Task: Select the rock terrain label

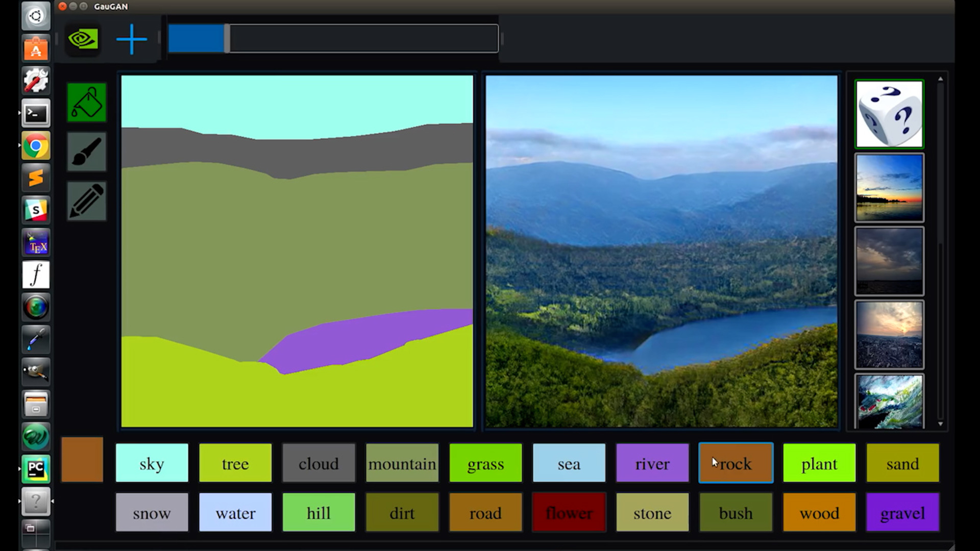Action: [x=736, y=464]
